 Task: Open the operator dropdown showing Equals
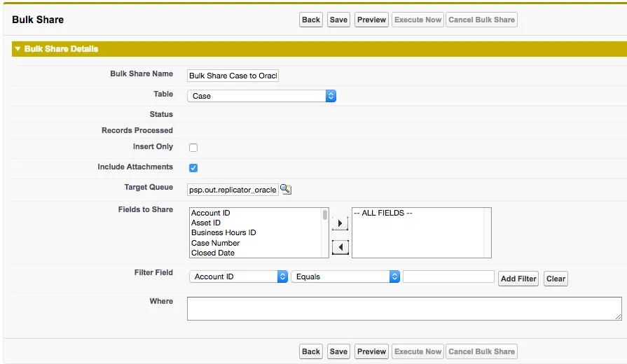click(x=345, y=276)
